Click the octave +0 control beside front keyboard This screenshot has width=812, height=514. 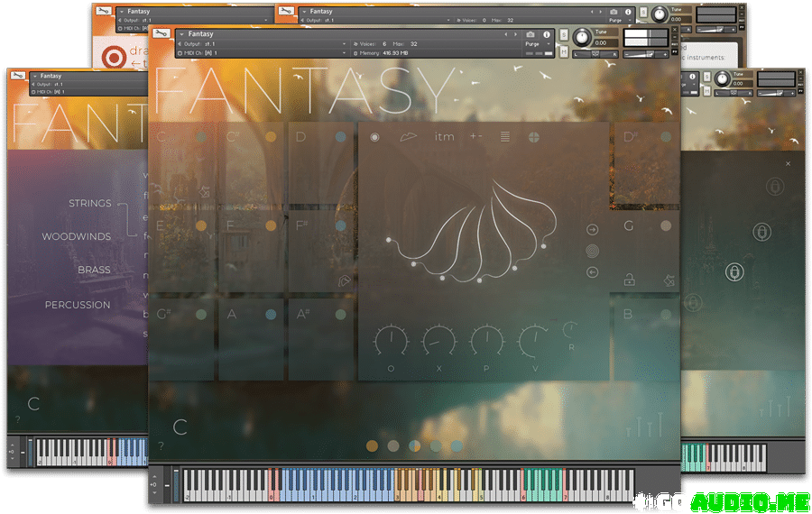152,485
